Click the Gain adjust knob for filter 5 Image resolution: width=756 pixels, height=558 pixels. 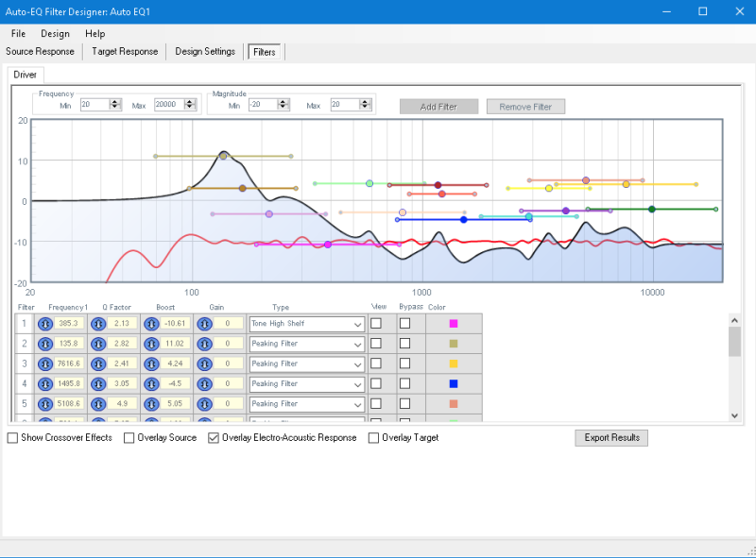204,404
